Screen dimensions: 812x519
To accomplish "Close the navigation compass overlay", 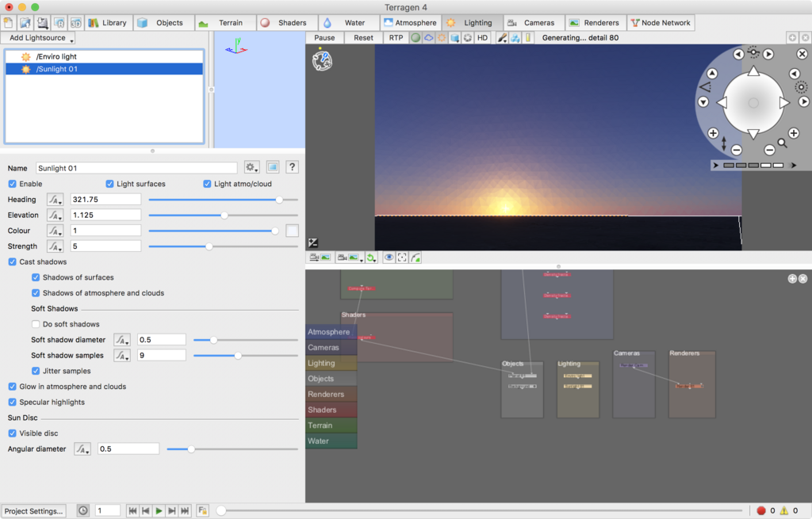I will click(802, 54).
